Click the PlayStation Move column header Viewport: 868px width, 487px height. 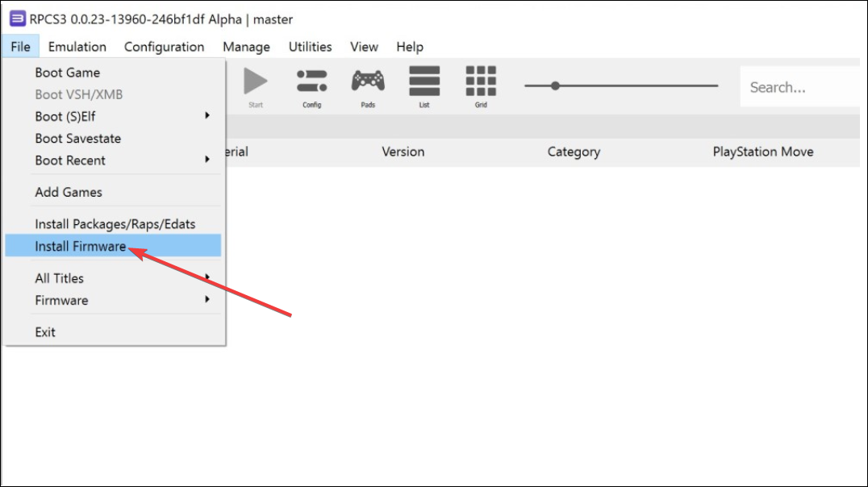coord(763,152)
